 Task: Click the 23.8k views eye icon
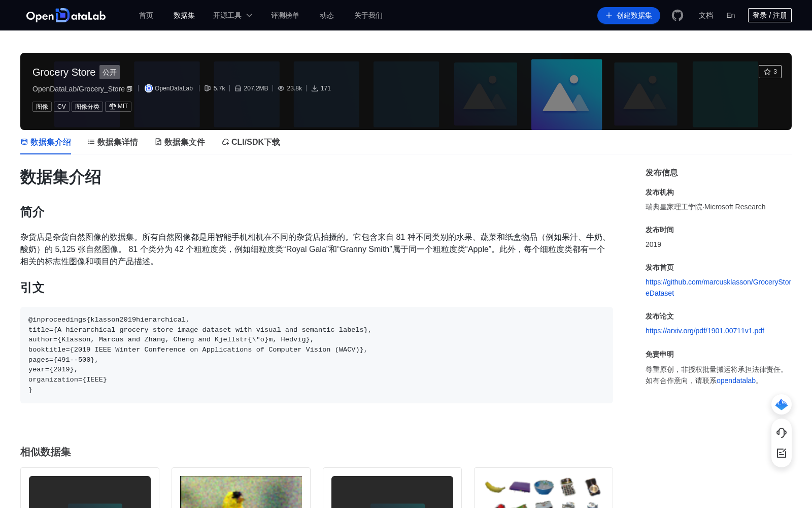coord(281,88)
